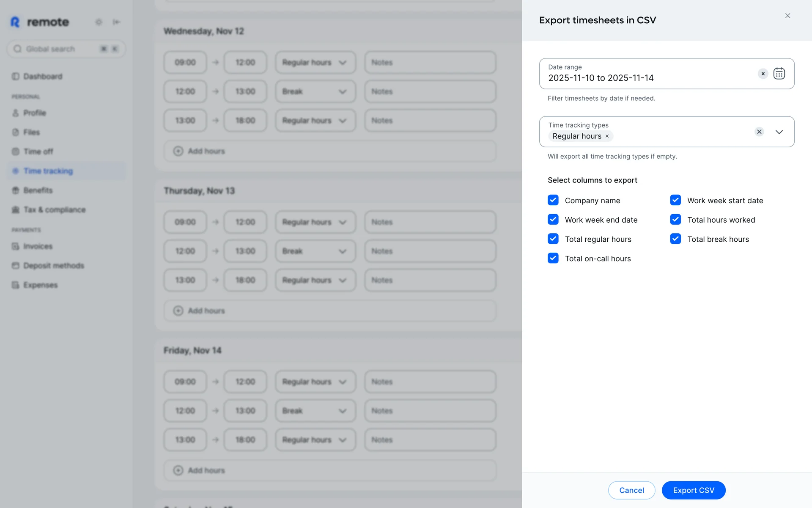812x508 pixels.
Task: Open the date range calendar picker
Action: tap(779, 74)
